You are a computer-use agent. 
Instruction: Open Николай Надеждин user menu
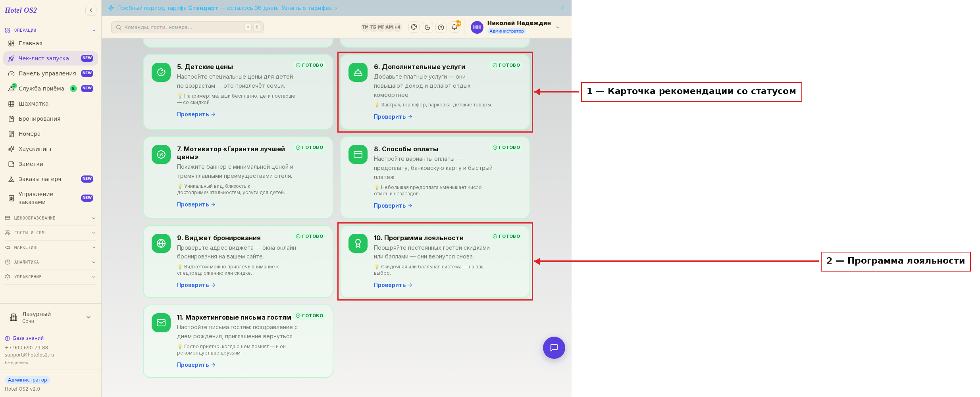pos(515,27)
